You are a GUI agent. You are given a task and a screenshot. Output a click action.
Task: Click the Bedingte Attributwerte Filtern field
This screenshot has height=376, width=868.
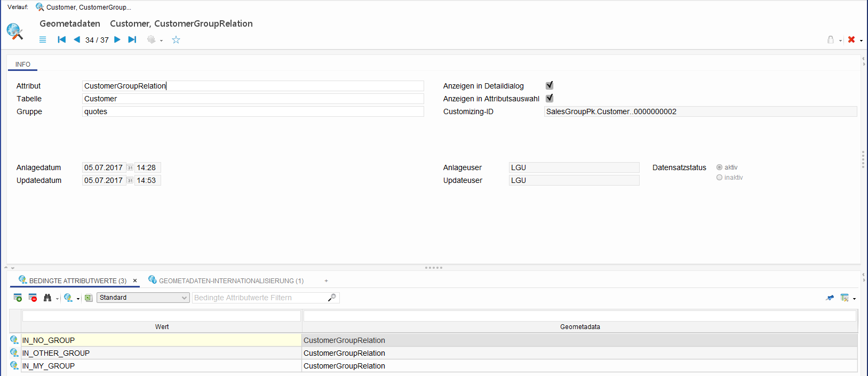(259, 298)
